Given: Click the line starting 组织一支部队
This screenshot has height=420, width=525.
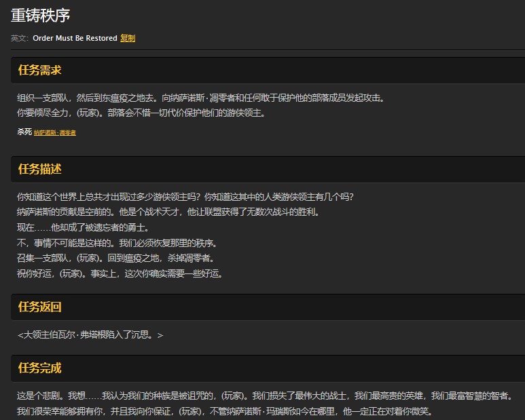Looking at the screenshot, I should pyautogui.click(x=201, y=98).
